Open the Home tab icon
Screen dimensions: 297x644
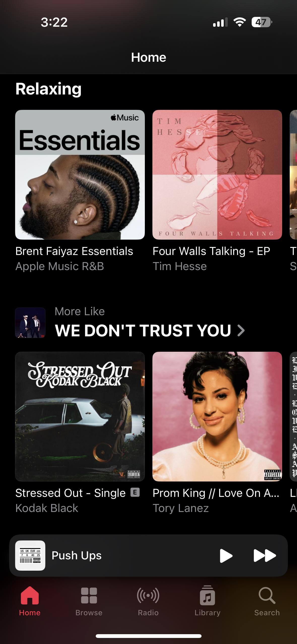click(30, 595)
